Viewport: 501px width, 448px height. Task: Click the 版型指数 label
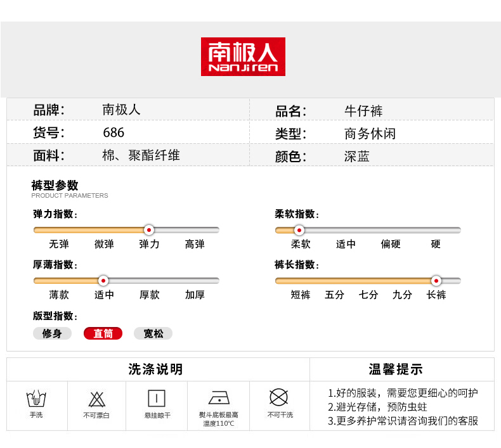pyautogui.click(x=55, y=316)
